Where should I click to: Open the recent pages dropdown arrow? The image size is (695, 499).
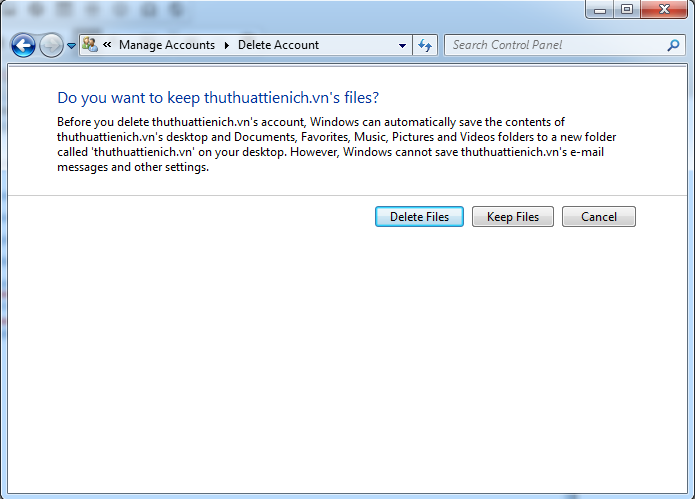(x=71, y=46)
